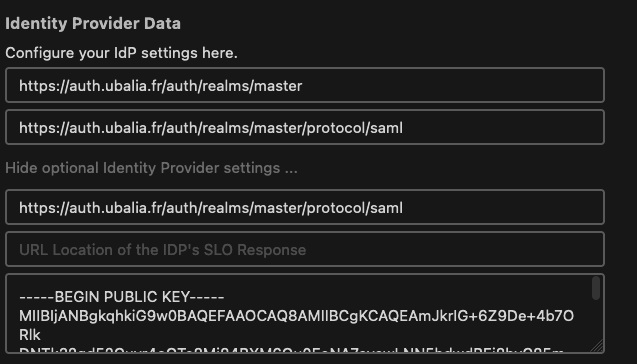Click the public key textarea scrollbar thumb
The width and height of the screenshot is (637, 364).
point(596,288)
